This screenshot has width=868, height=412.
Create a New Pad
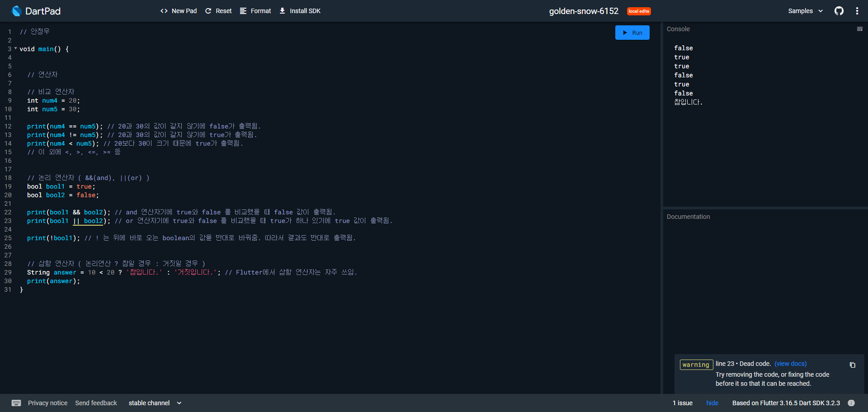click(179, 11)
